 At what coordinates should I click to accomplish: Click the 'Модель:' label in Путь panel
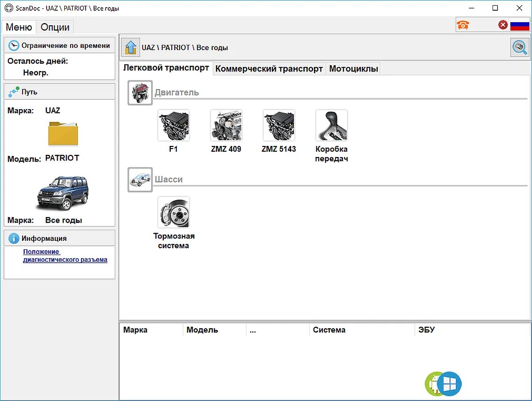(x=24, y=159)
